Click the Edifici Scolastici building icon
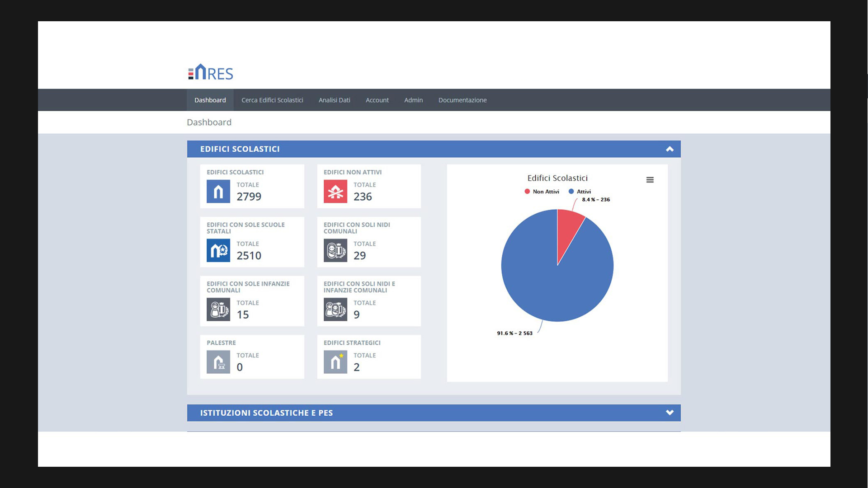 [218, 192]
